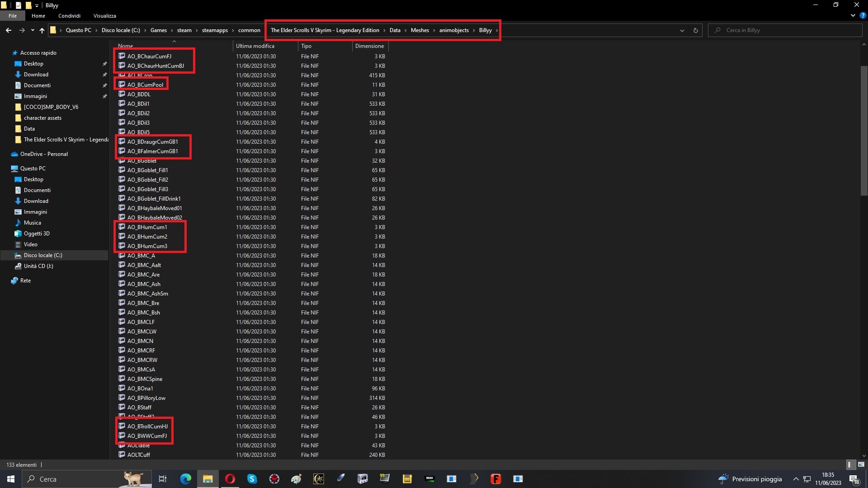Switch to details view in status bar
This screenshot has width=868, height=488.
click(850, 465)
